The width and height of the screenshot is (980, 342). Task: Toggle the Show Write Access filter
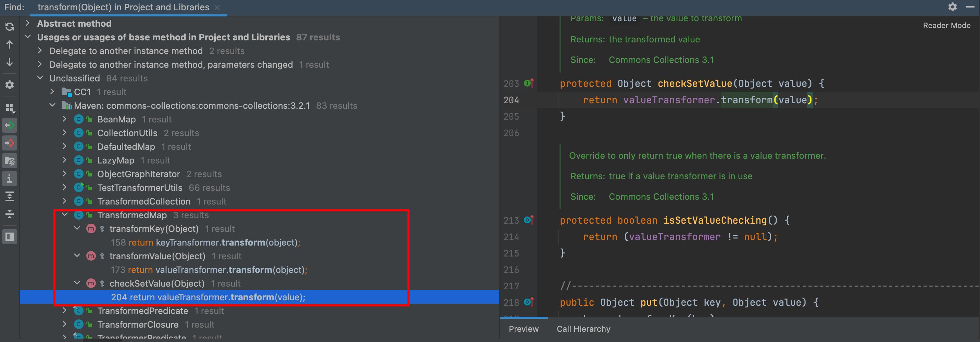tap(10, 143)
